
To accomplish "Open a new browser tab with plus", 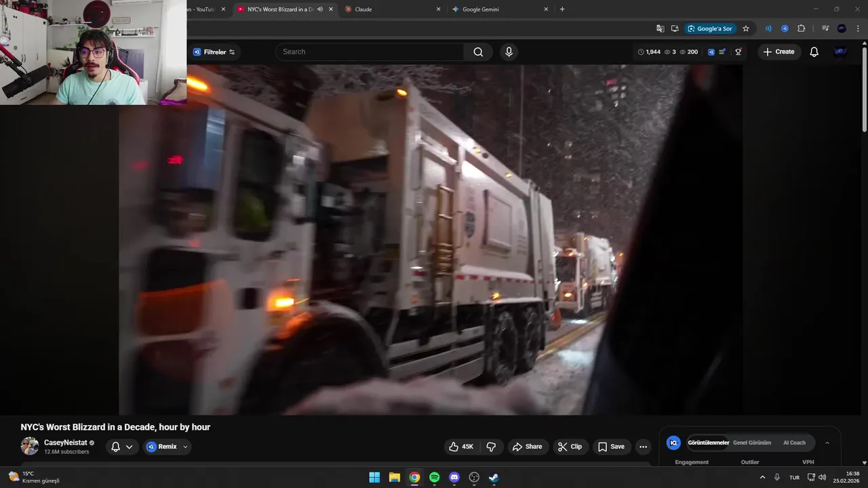I will (562, 9).
